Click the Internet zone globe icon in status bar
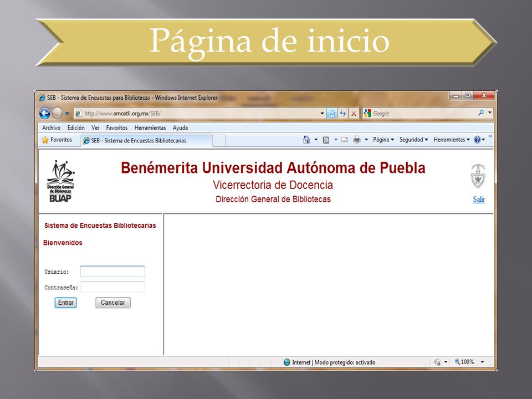 [x=287, y=362]
